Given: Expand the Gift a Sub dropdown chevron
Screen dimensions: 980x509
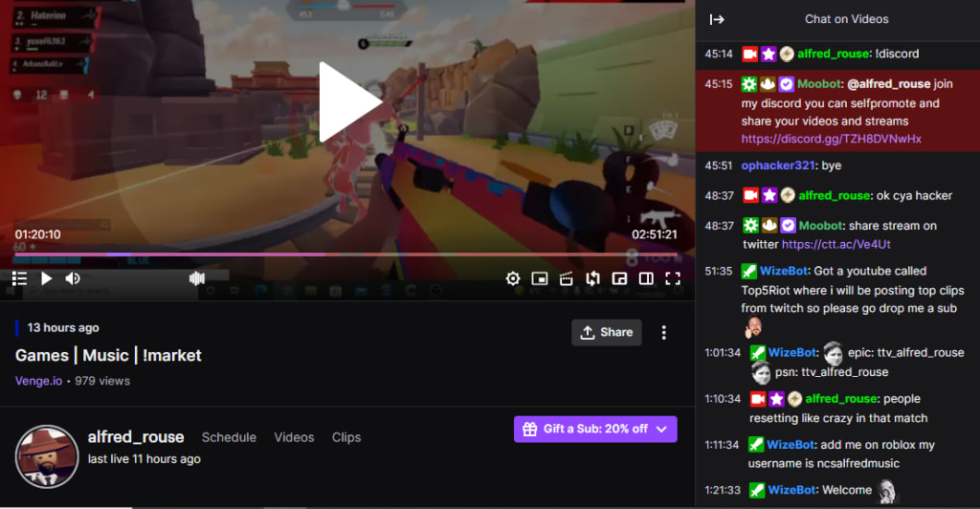Looking at the screenshot, I should [662, 429].
